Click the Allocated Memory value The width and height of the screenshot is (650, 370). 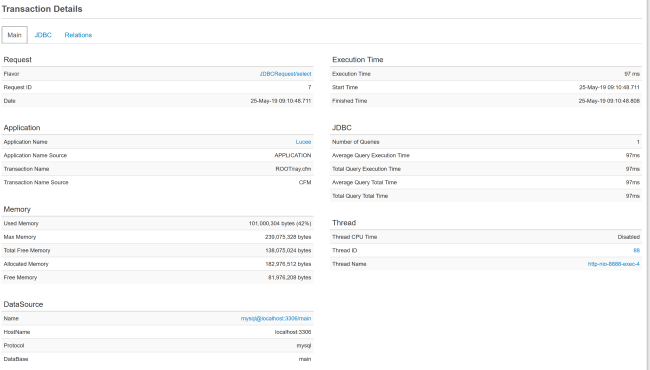pyautogui.click(x=288, y=264)
